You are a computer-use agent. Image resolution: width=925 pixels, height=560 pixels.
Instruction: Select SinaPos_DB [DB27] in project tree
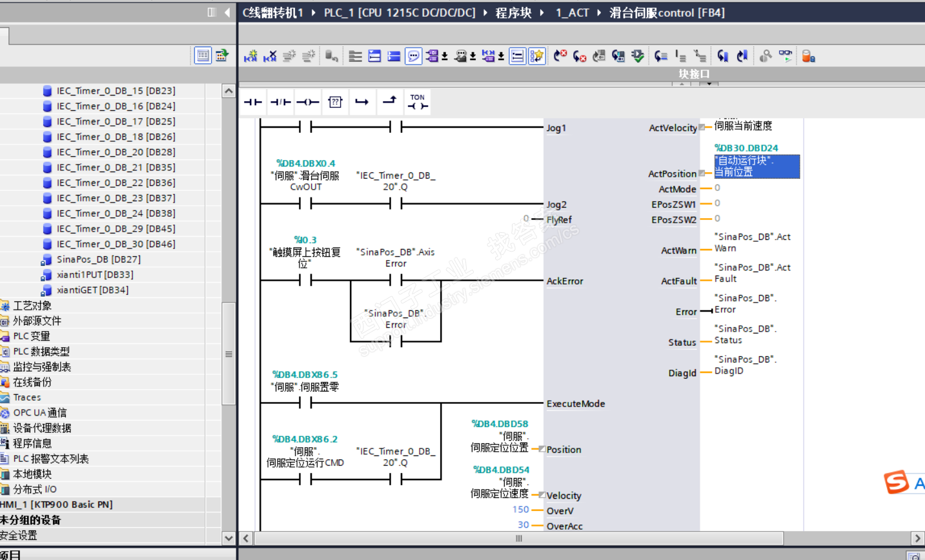coord(98,259)
